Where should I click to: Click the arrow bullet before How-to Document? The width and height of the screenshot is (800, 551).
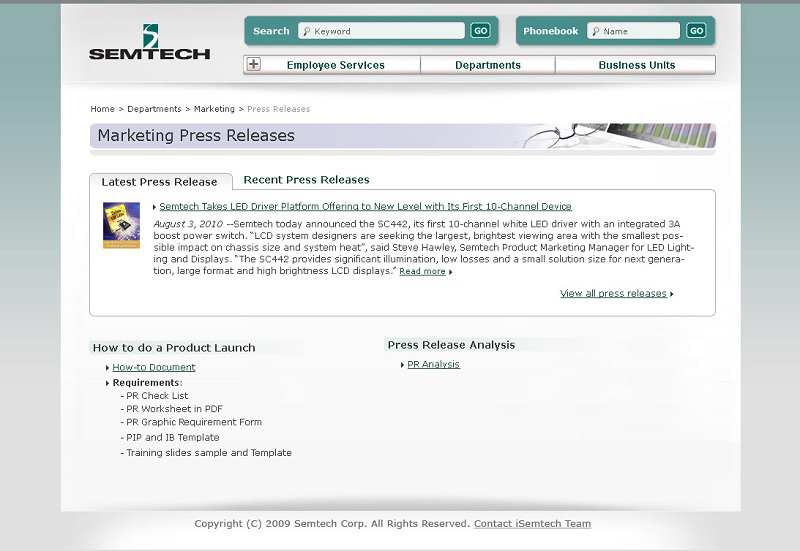tap(108, 368)
